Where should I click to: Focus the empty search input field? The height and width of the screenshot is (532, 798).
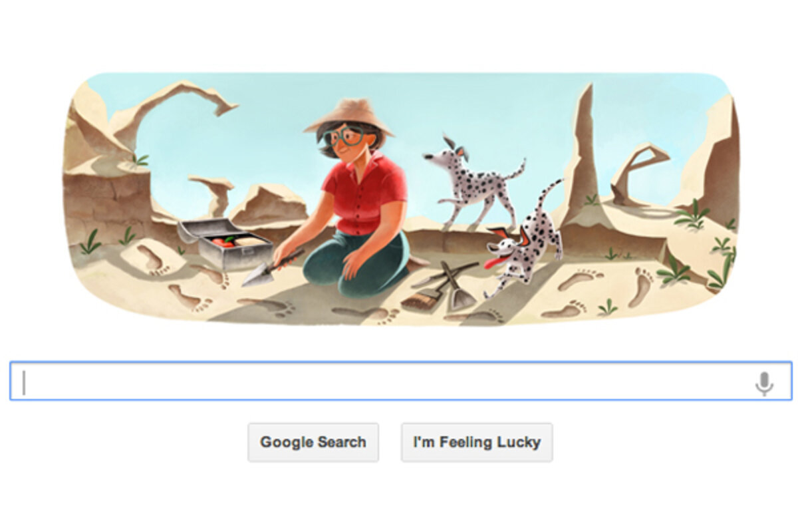click(x=400, y=381)
